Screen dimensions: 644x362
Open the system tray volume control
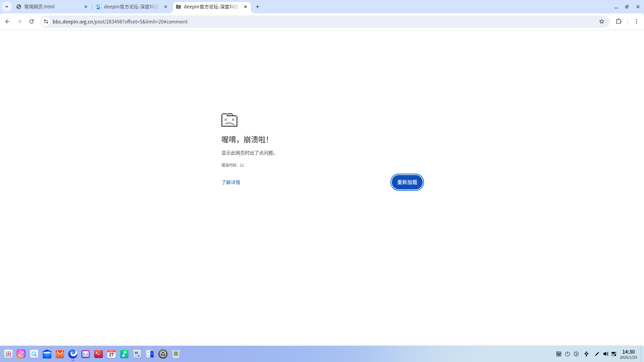(606, 354)
